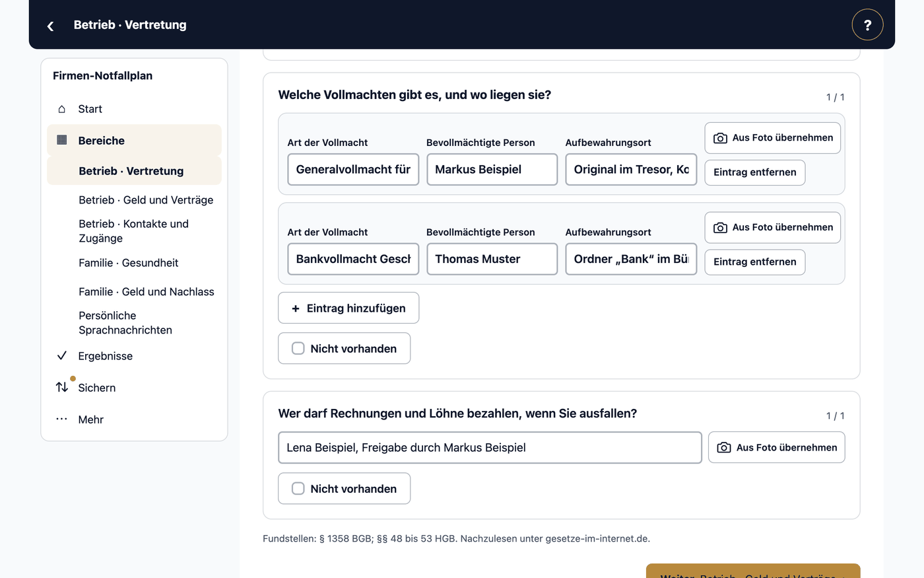The width and height of the screenshot is (924, 578).
Task: Open Sichern in the sidebar
Action: click(134, 387)
